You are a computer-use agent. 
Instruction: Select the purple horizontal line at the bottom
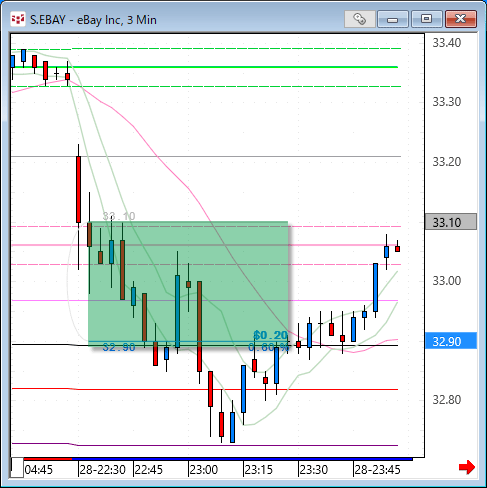click(x=205, y=445)
